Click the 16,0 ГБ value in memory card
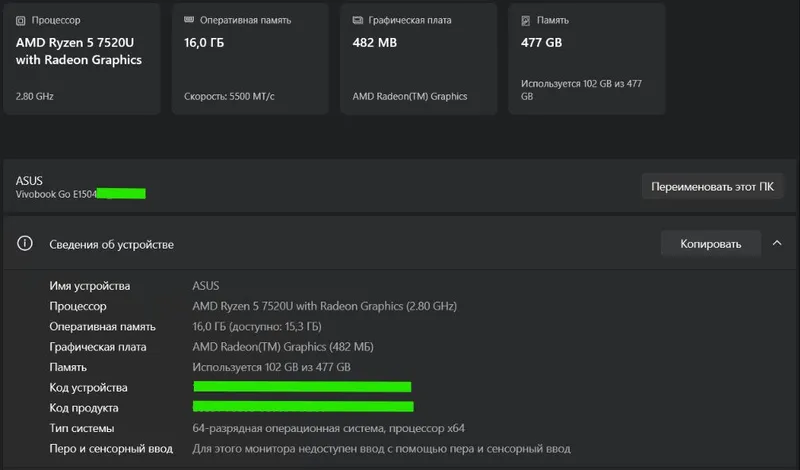Screen dimensions: 800x470 pos(204,43)
